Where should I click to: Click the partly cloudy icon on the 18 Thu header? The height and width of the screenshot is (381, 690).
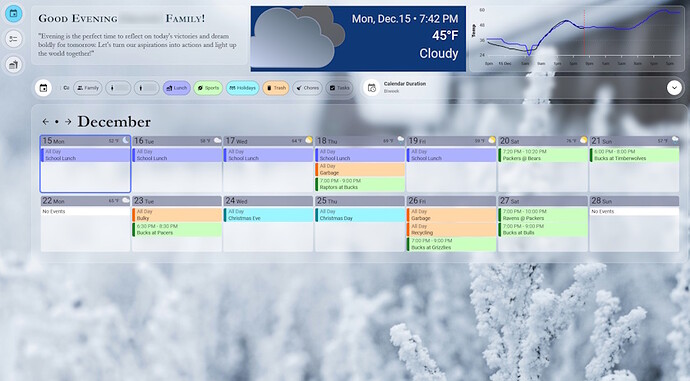(x=400, y=139)
